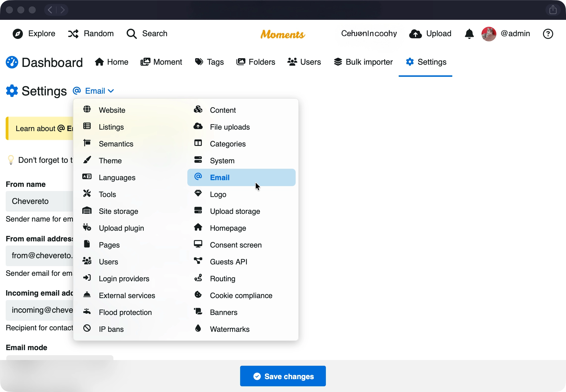
Task: Click the Upload plugin plug icon
Action: coord(87,227)
